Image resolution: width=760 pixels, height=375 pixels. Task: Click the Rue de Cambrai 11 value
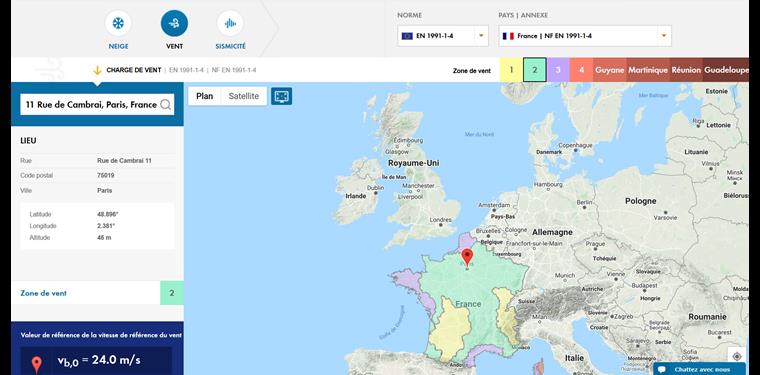pos(125,160)
